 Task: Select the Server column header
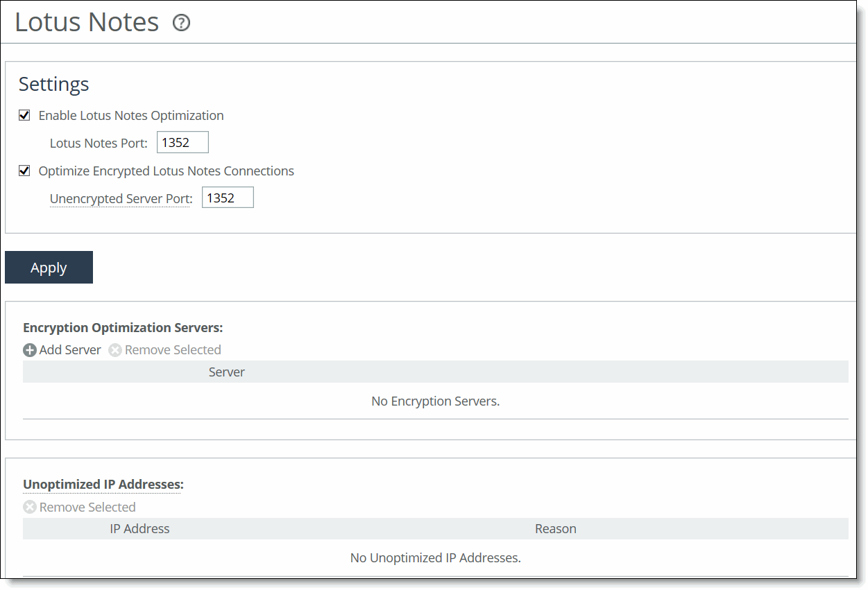[226, 372]
